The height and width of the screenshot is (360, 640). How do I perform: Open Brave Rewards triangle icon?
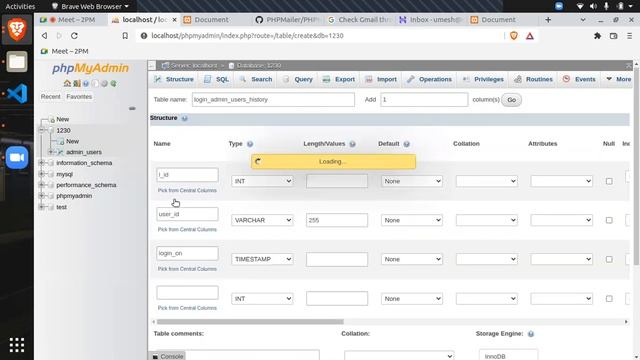point(530,36)
